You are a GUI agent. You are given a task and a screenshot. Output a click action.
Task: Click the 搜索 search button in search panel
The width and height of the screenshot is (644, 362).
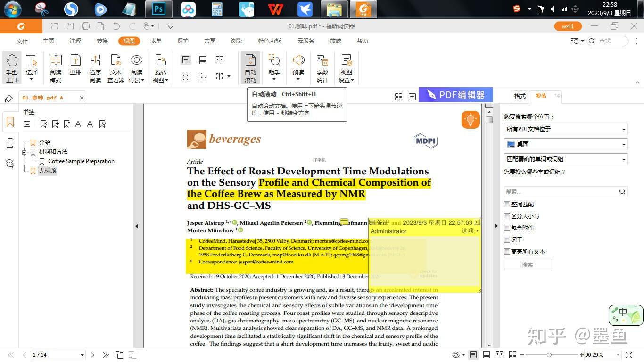527,265
